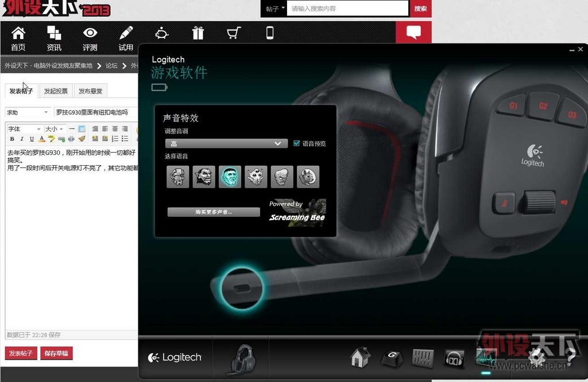Insert bullet list in forum editor
The height and width of the screenshot is (382, 588).
coord(125,139)
